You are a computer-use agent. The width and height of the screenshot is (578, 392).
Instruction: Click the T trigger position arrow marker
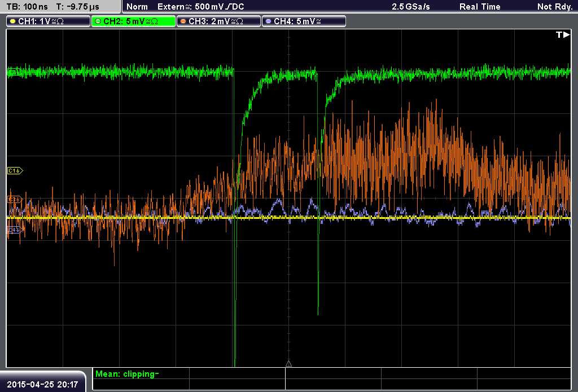[x=563, y=34]
